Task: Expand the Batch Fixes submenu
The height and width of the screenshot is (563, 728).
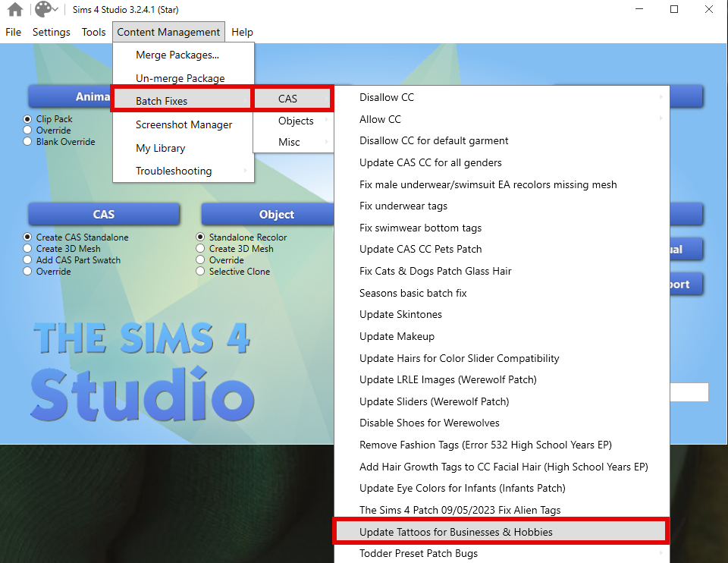Action: click(x=182, y=99)
